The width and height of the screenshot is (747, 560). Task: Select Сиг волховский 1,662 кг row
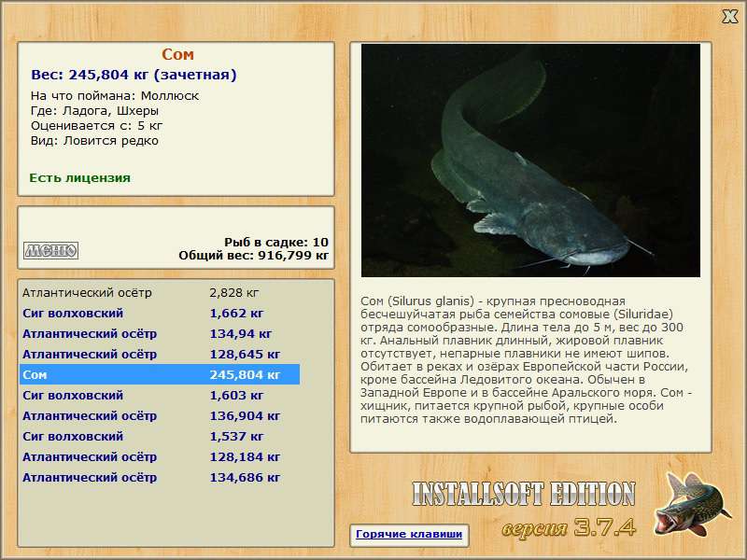(x=160, y=313)
